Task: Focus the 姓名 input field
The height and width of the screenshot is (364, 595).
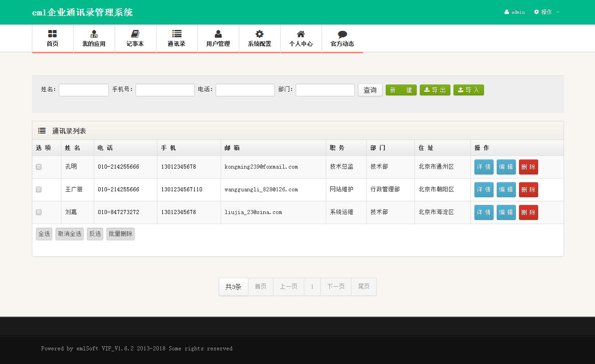Action: click(x=84, y=90)
